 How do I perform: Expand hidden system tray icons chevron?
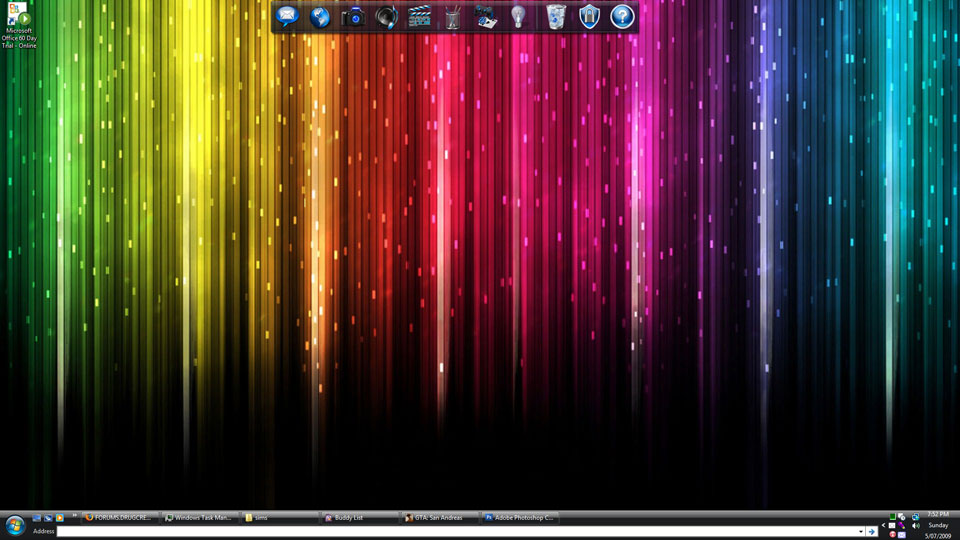pyautogui.click(x=882, y=525)
